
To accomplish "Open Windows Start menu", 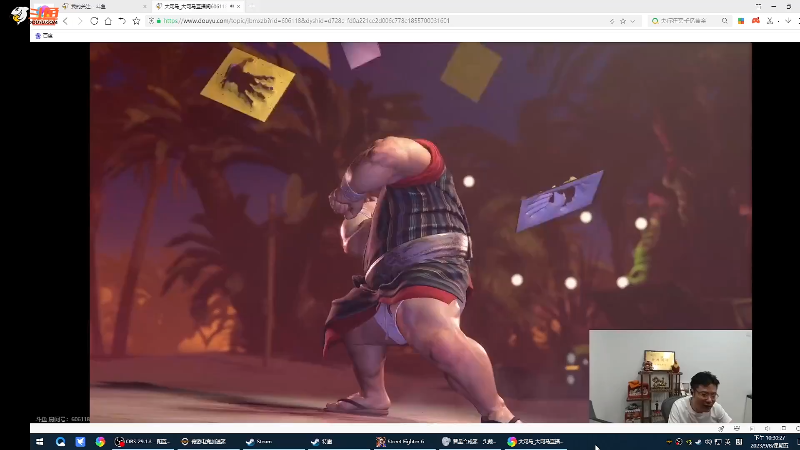I will pos(39,442).
